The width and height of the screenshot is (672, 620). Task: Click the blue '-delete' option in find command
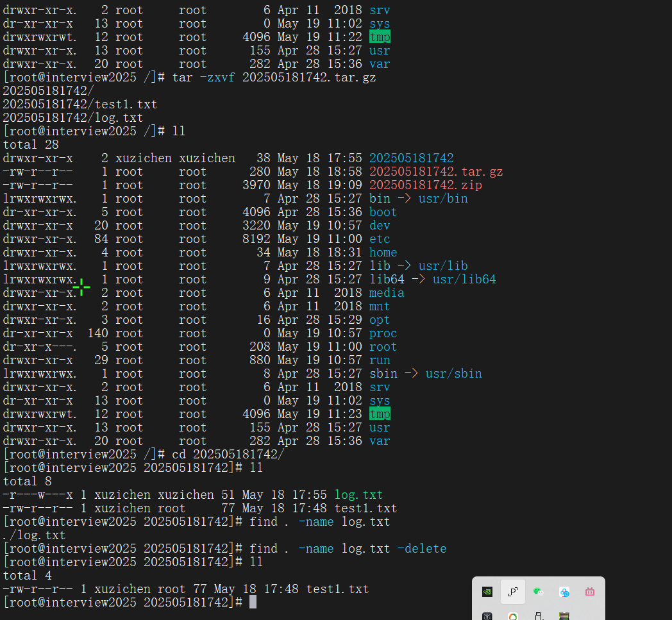click(422, 549)
